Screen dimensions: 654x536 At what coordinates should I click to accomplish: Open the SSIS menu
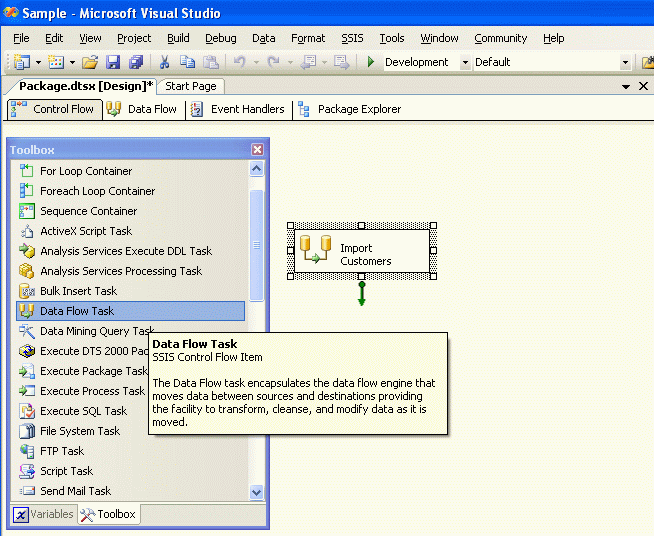pyautogui.click(x=352, y=38)
